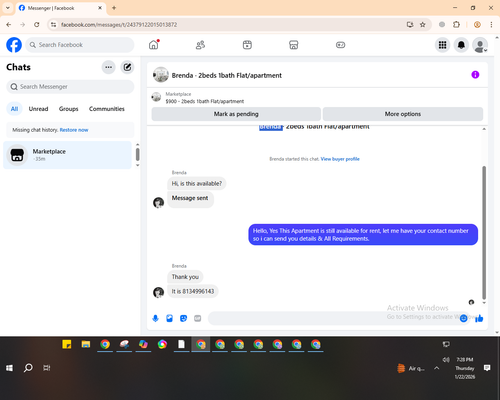Open the notifications bell icon

pyautogui.click(x=461, y=45)
